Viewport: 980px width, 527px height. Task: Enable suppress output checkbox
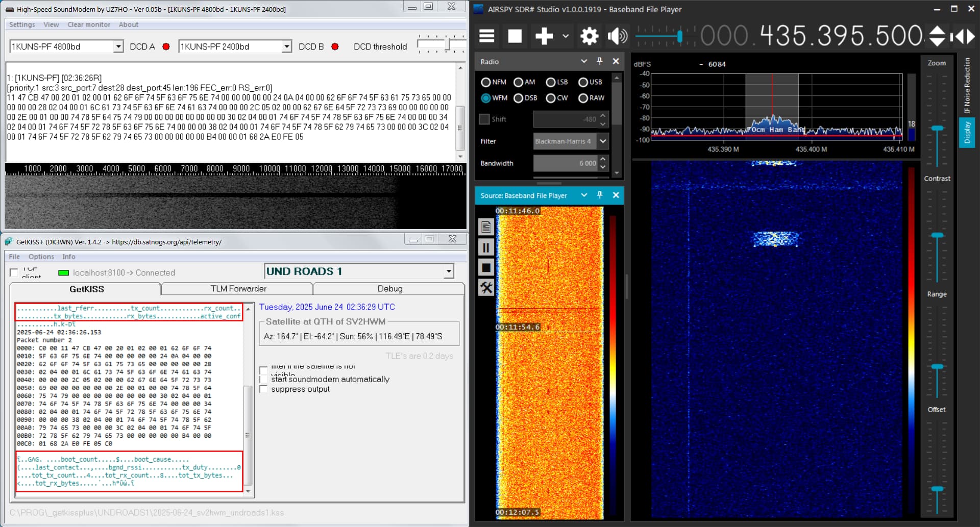263,389
